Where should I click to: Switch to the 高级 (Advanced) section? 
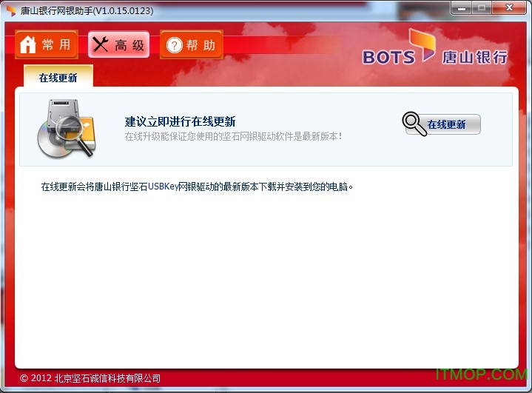[118, 44]
